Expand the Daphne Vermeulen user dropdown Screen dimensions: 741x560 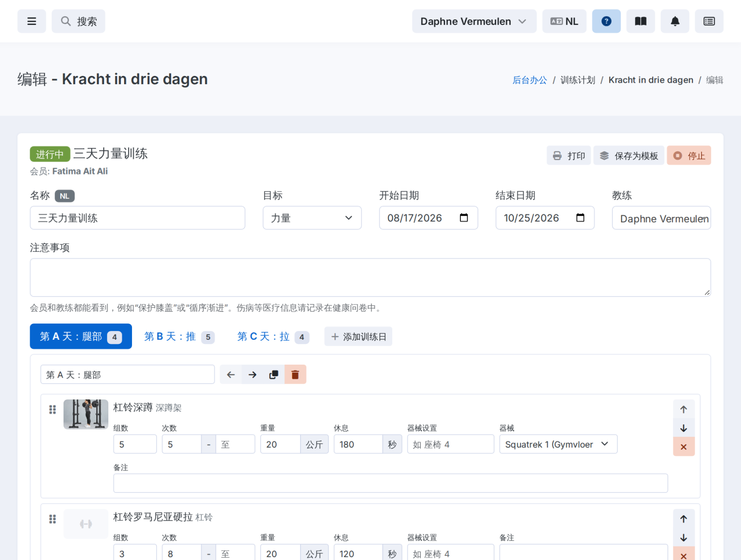point(474,21)
